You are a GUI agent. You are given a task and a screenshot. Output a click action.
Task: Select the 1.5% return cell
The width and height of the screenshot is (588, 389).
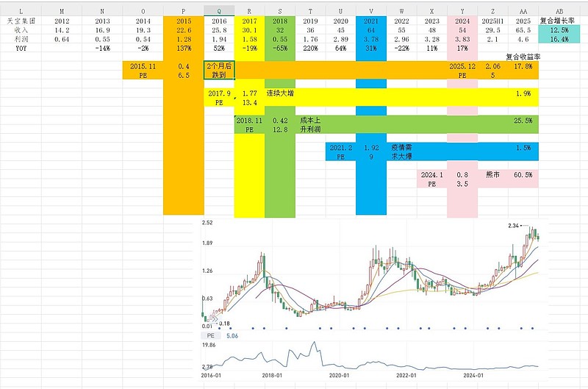click(x=523, y=147)
